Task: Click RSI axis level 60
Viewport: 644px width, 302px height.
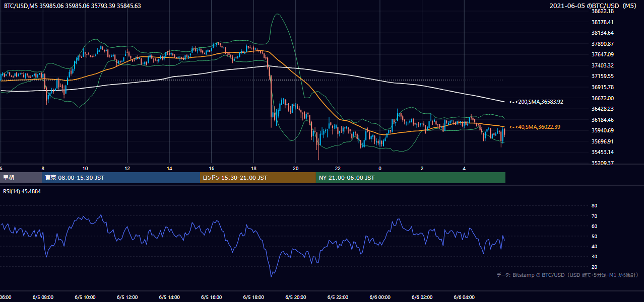Action: tap(594, 226)
